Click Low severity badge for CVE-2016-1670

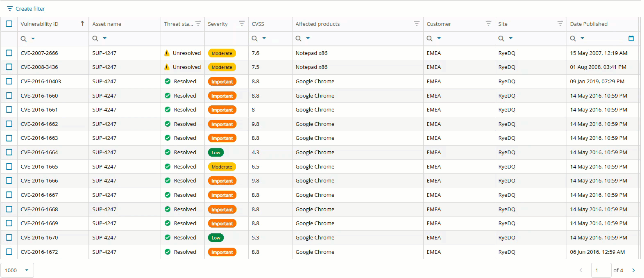tap(216, 238)
